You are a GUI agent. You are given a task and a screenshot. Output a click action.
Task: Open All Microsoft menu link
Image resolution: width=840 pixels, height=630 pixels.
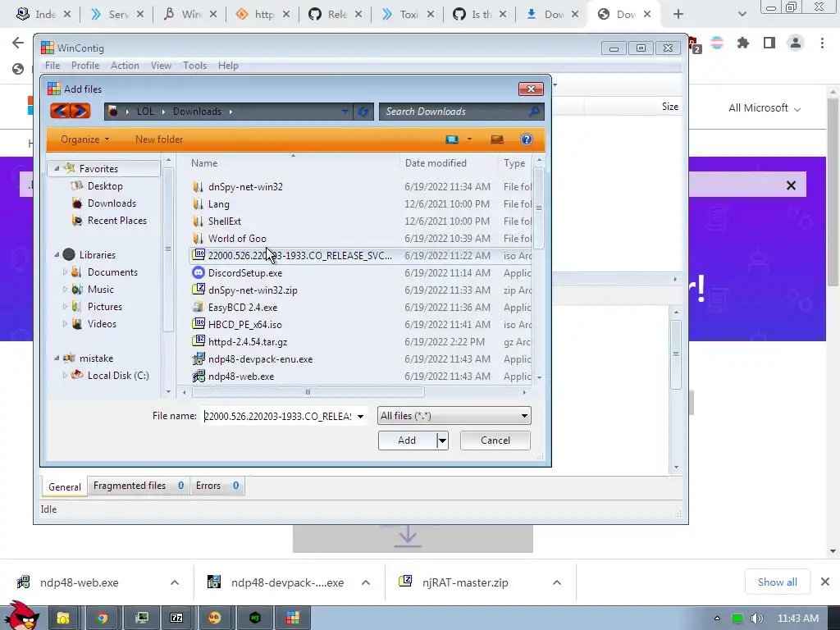(x=764, y=108)
